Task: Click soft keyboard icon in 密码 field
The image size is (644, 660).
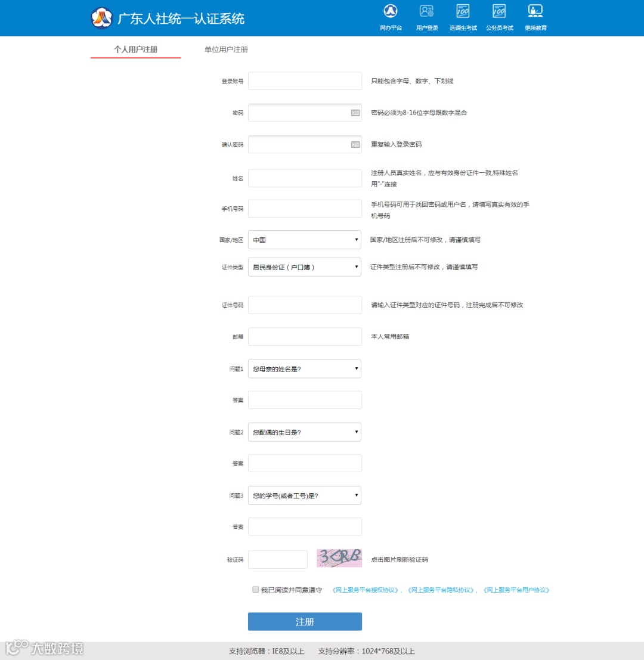Action: 355,113
